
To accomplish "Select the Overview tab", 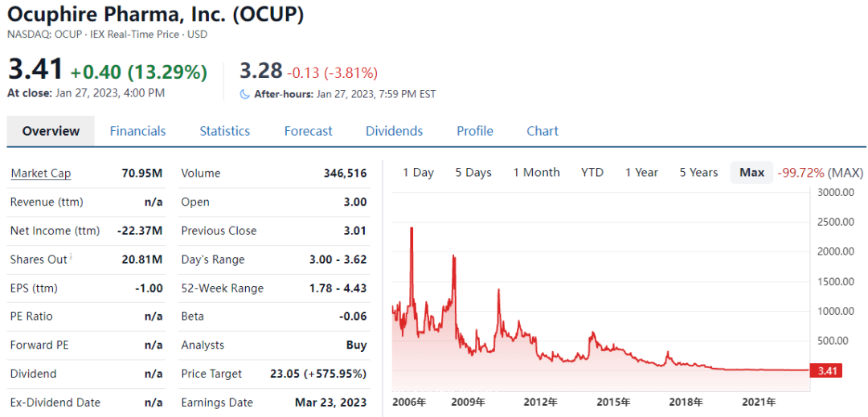I will coord(51,131).
